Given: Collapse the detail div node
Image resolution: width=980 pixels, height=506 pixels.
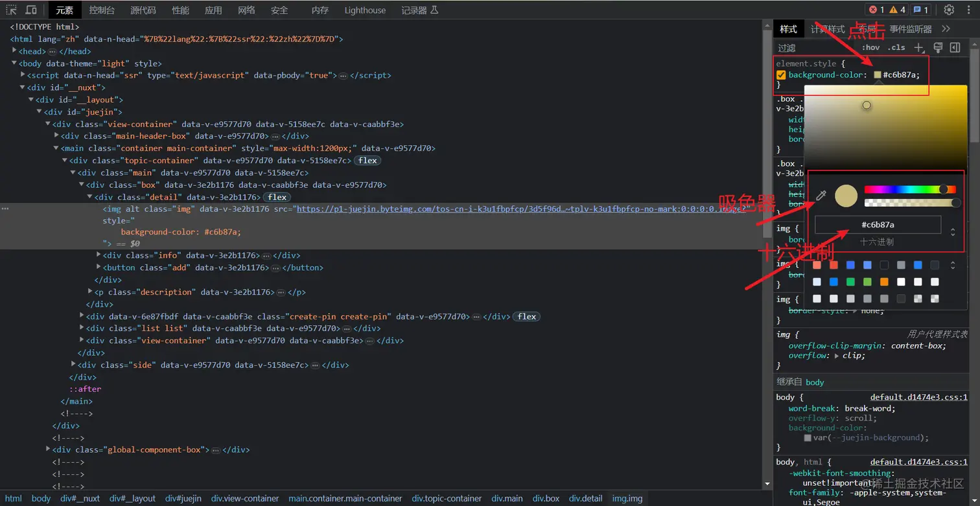Looking at the screenshot, I should pos(90,197).
